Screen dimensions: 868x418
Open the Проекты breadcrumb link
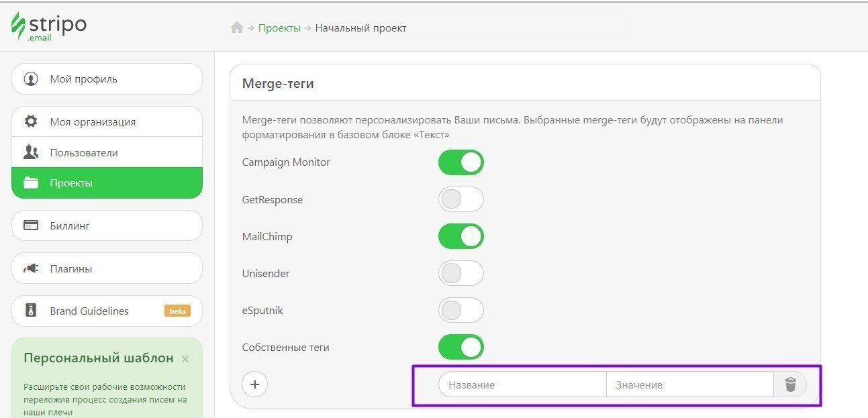280,28
